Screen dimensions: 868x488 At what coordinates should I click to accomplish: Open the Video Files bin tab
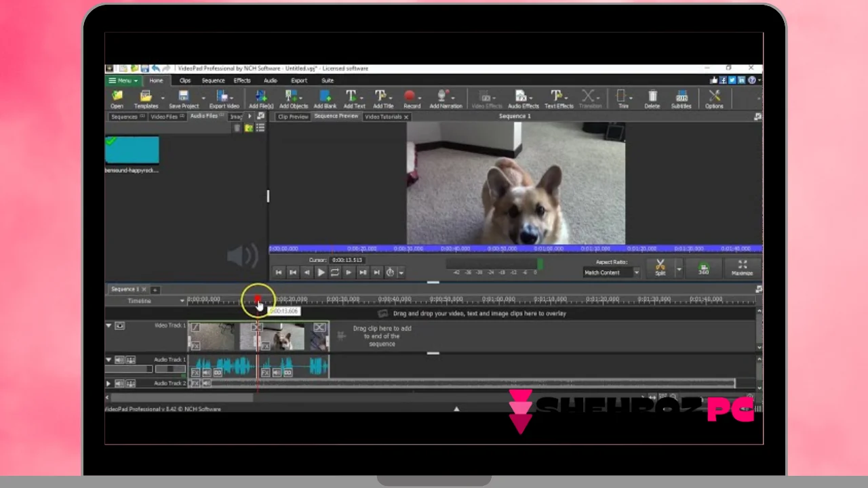tap(167, 117)
